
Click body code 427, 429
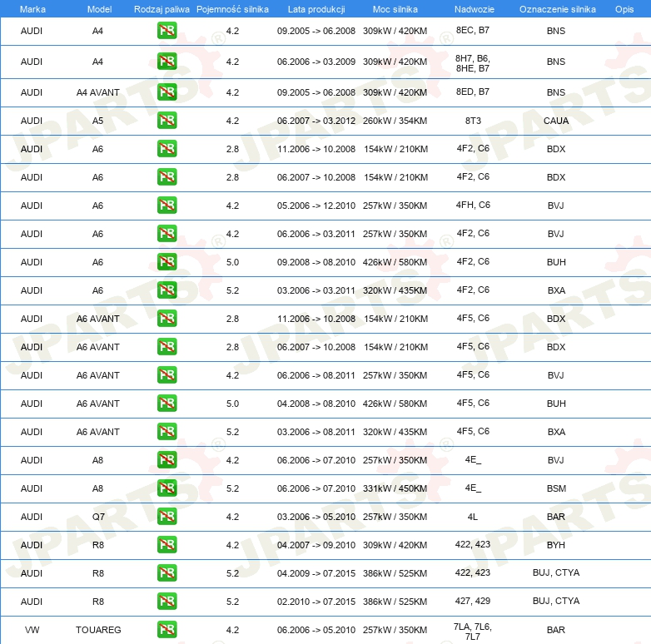click(473, 601)
